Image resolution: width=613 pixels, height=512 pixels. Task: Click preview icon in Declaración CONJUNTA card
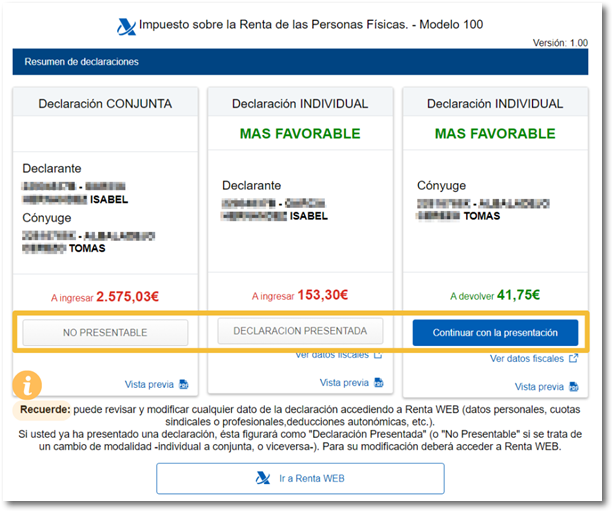[x=183, y=384]
